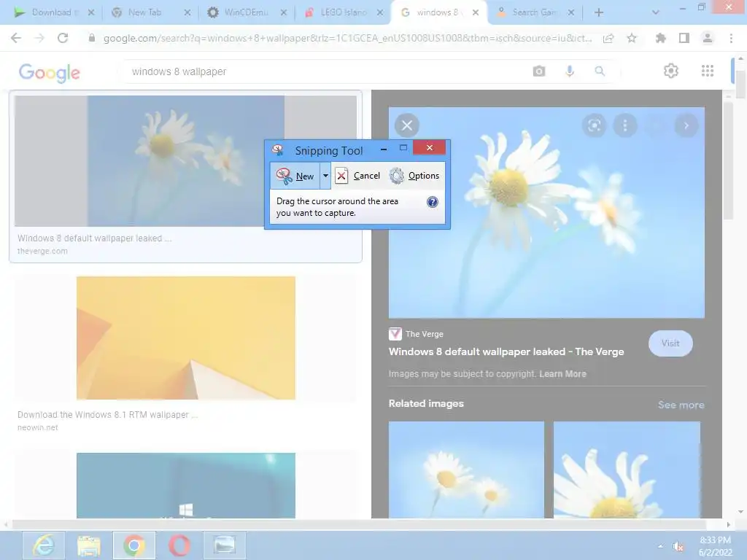Viewport: 747px width, 560px height.
Task: Select the orange Windows 8.1 RTM wallpaper
Action: pyautogui.click(x=186, y=338)
